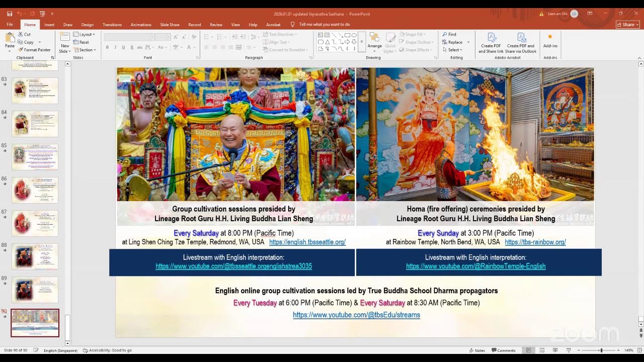This screenshot has width=644, height=362.
Task: Select slide 88 thumbnail
Action: tap(35, 256)
